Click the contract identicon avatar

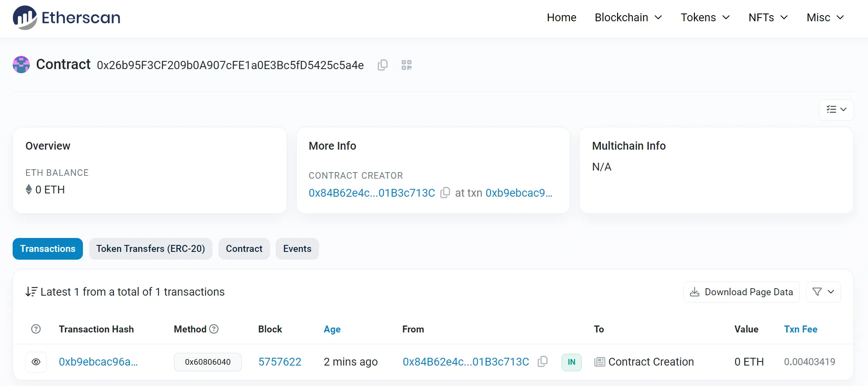(21, 65)
